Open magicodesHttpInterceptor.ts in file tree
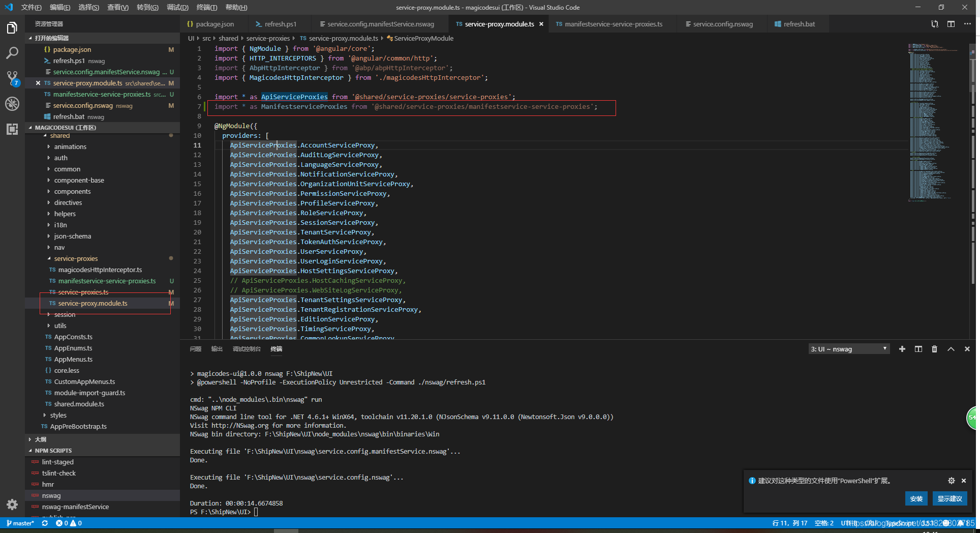Image resolution: width=980 pixels, height=533 pixels. point(100,270)
